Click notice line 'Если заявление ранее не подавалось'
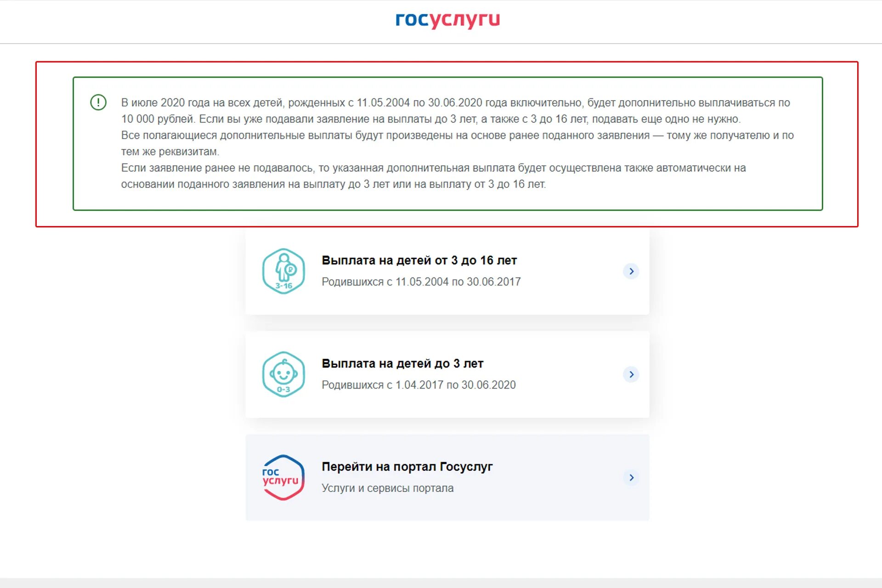The image size is (882, 588). (x=433, y=168)
